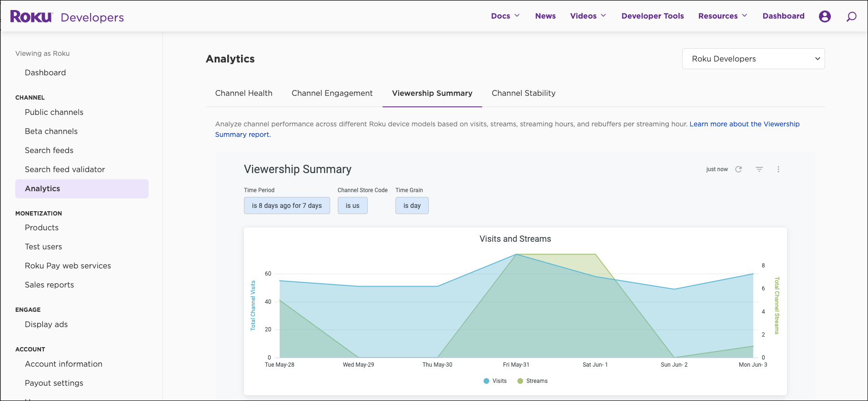Open the filters icon beside refresh
The height and width of the screenshot is (401, 868).
pos(759,169)
